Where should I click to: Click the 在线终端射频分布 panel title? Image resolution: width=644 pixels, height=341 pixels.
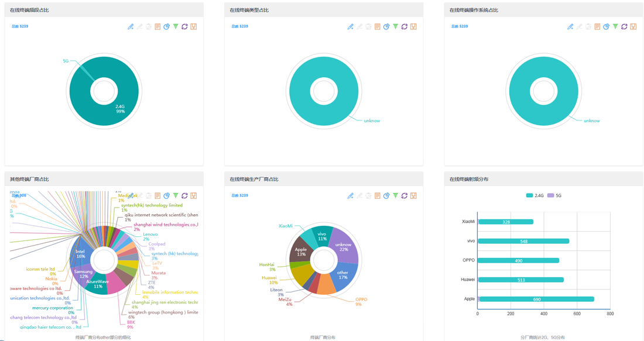[x=468, y=179]
